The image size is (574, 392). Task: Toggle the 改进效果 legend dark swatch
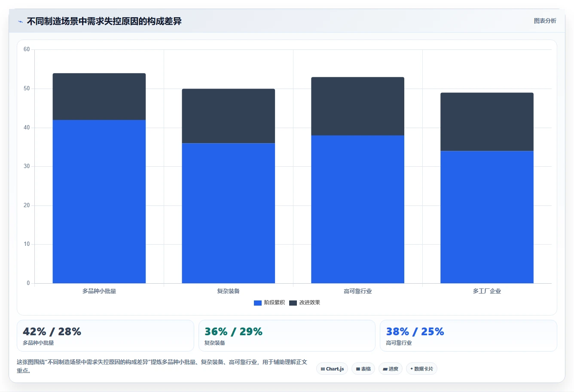(x=293, y=303)
